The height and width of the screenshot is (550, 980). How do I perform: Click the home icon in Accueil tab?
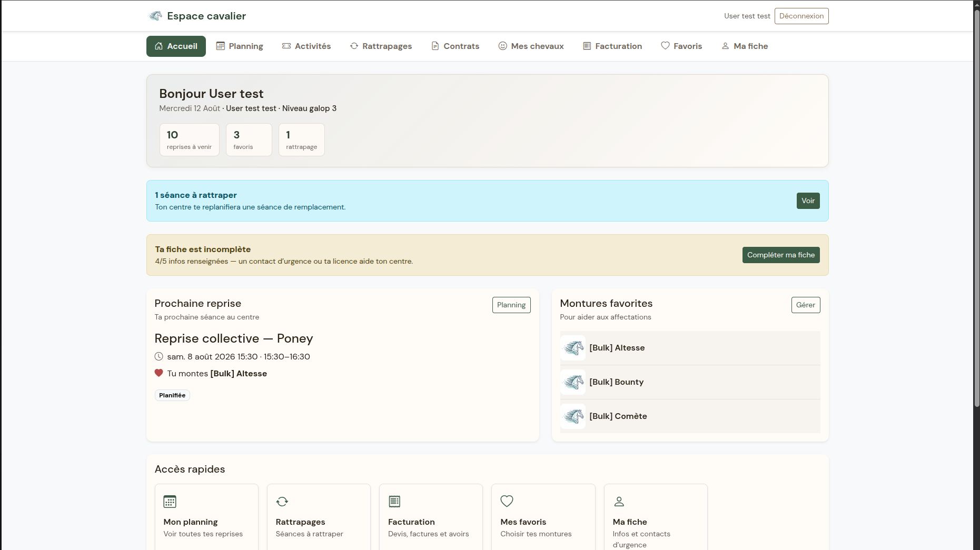pos(159,46)
